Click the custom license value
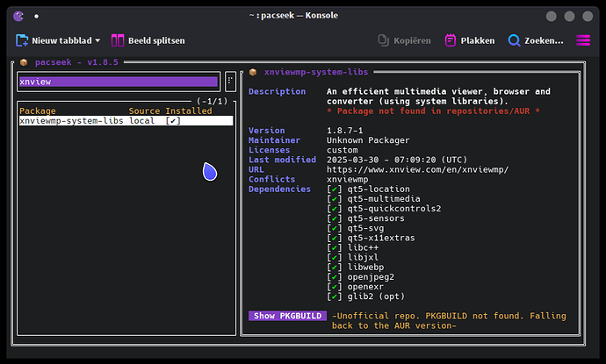 point(342,150)
